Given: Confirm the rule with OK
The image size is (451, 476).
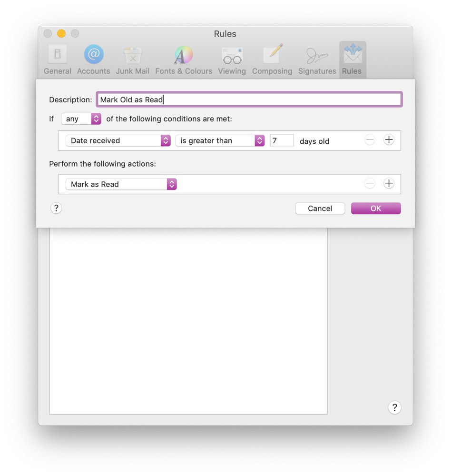Looking at the screenshot, I should (x=376, y=208).
